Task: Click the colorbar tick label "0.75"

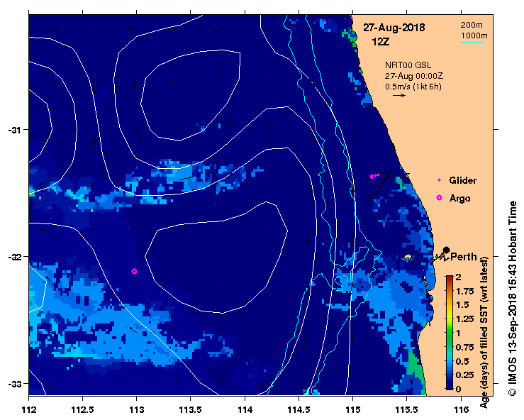Action: [x=465, y=347]
